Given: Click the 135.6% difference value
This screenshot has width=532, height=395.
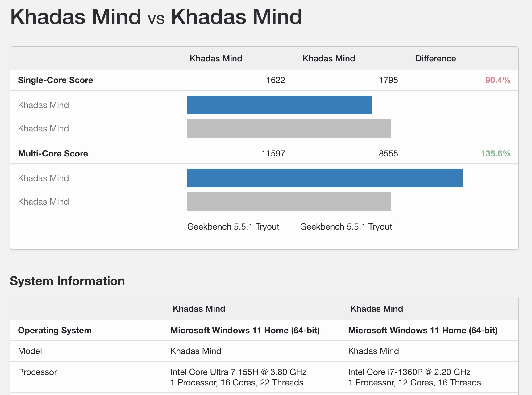Looking at the screenshot, I should point(496,154).
